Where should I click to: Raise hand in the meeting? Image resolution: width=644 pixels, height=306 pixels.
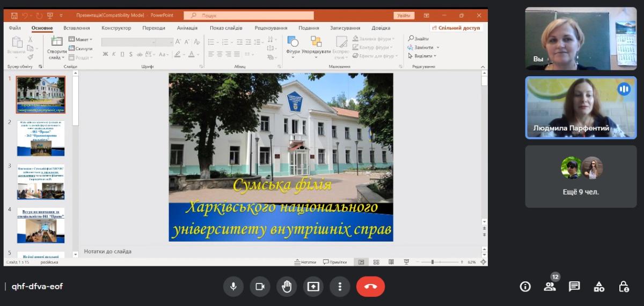(x=287, y=287)
